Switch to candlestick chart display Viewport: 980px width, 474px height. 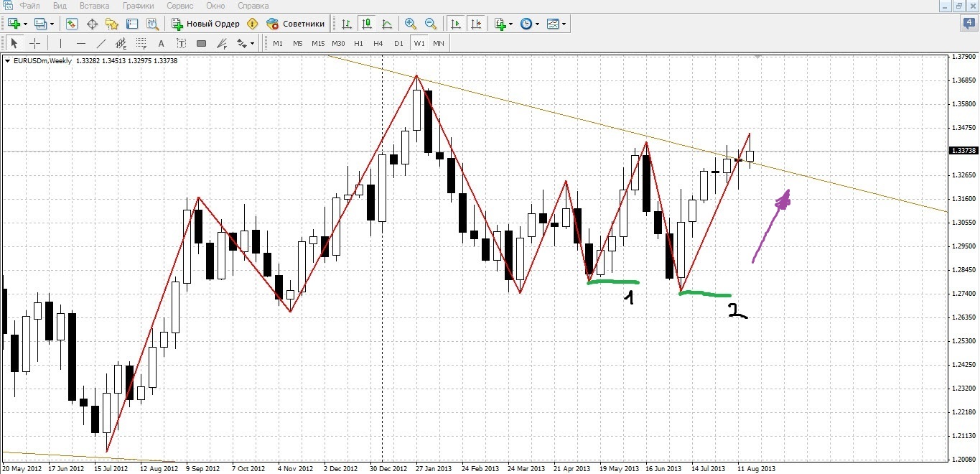(368, 24)
